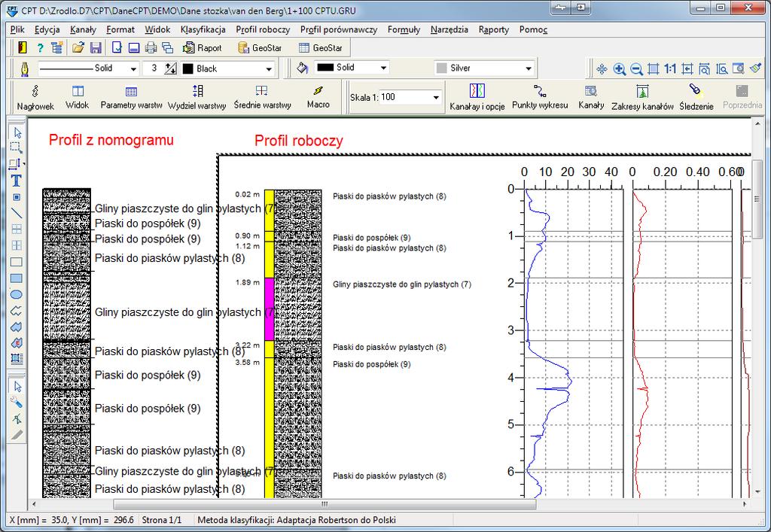Open the Edycja menu
The height and width of the screenshot is (532, 771).
[x=47, y=29]
